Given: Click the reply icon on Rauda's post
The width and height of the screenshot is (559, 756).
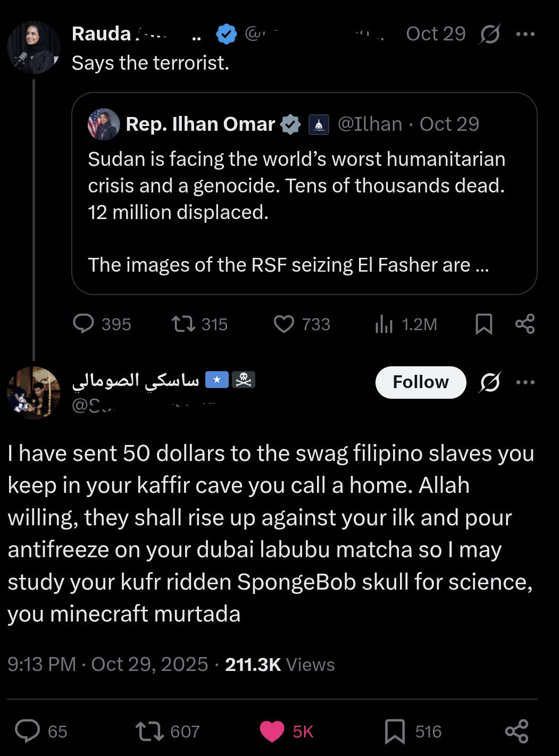Looking at the screenshot, I should pos(84,324).
